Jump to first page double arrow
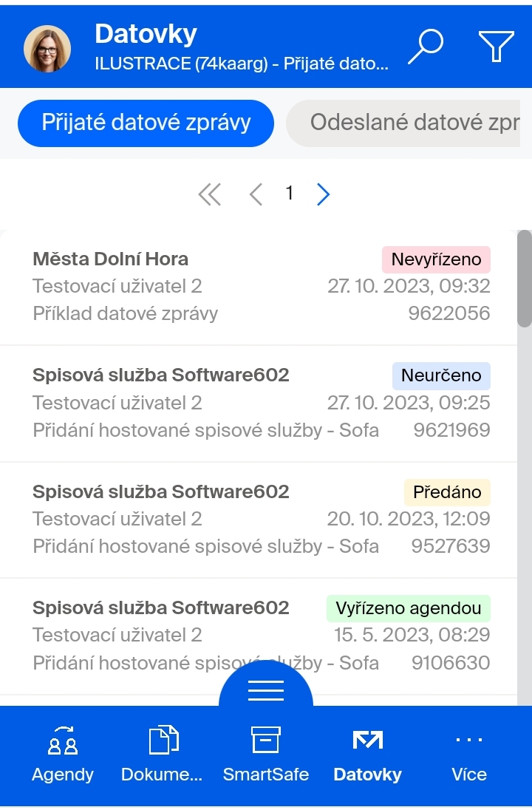The height and width of the screenshot is (810, 532). pos(210,194)
